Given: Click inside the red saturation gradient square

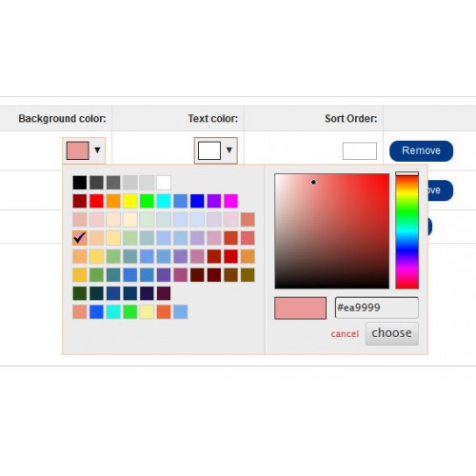Looking at the screenshot, I should point(332,231).
